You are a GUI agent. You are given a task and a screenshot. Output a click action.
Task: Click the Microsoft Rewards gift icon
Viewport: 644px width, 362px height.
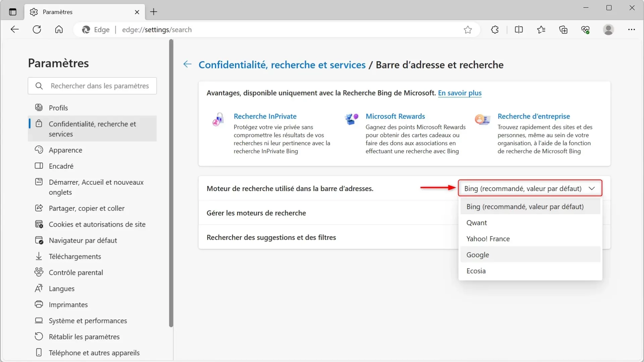point(352,119)
